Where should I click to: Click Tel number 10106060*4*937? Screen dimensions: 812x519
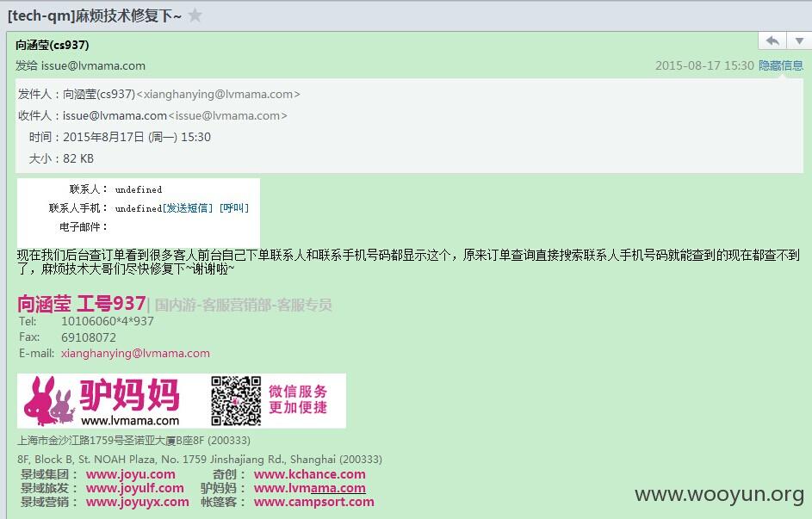107,321
